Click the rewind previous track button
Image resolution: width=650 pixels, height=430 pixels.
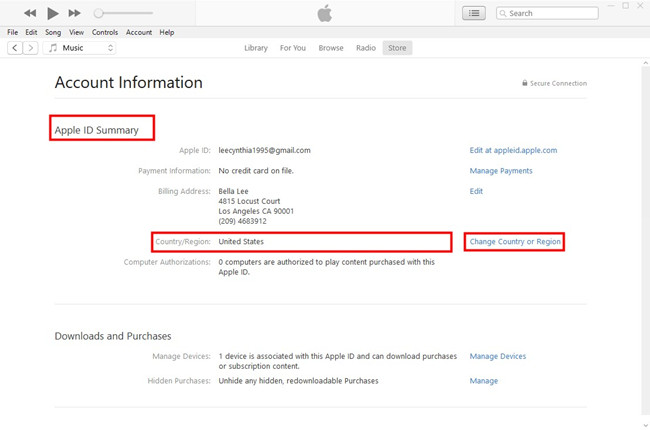click(x=30, y=13)
